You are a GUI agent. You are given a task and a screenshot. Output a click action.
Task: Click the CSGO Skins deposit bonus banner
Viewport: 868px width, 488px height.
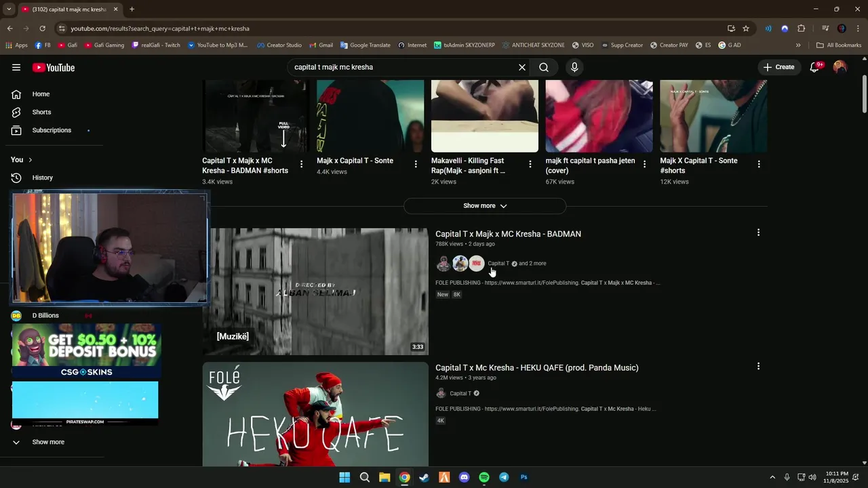[x=85, y=351]
